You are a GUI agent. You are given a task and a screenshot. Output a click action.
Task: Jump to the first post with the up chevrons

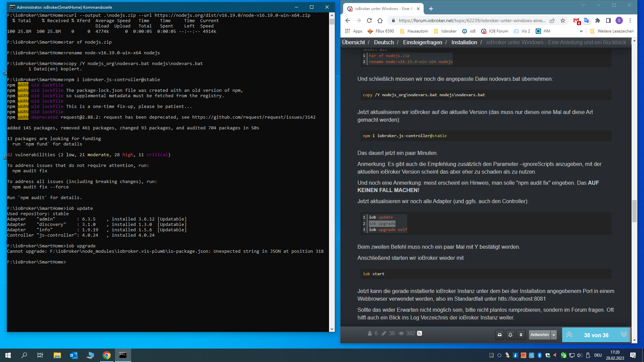tap(569, 335)
